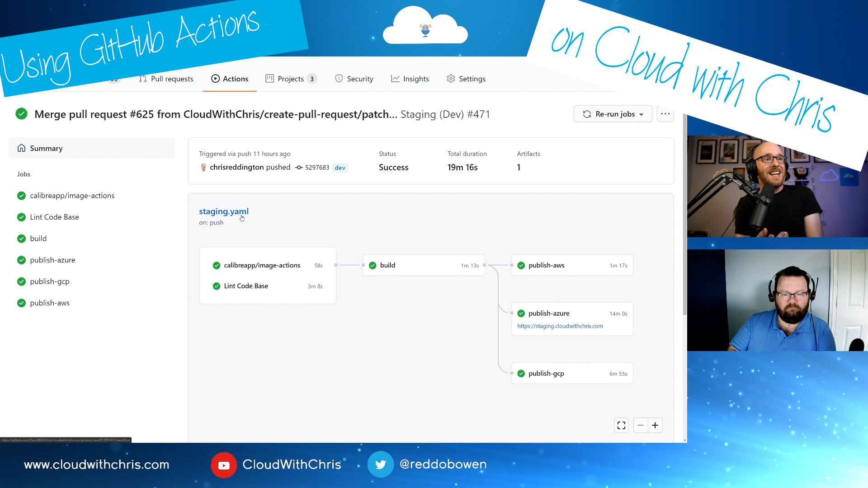The width and height of the screenshot is (868, 488).
Task: Select the Pull requests tab
Action: pos(166,78)
